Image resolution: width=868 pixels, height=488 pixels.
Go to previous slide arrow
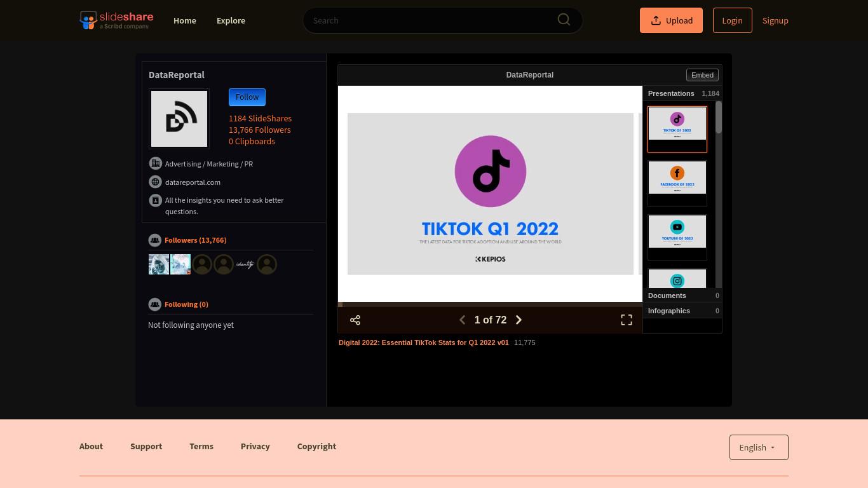tap(462, 320)
